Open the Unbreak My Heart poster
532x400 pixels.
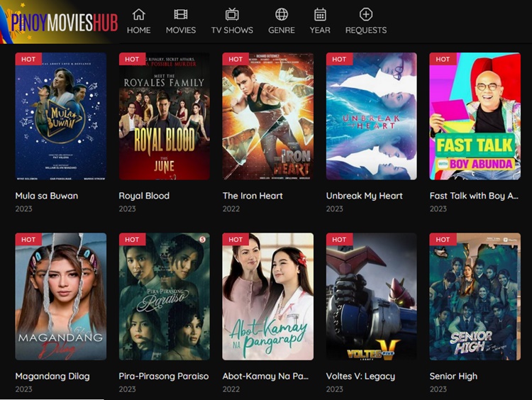pyautogui.click(x=372, y=116)
